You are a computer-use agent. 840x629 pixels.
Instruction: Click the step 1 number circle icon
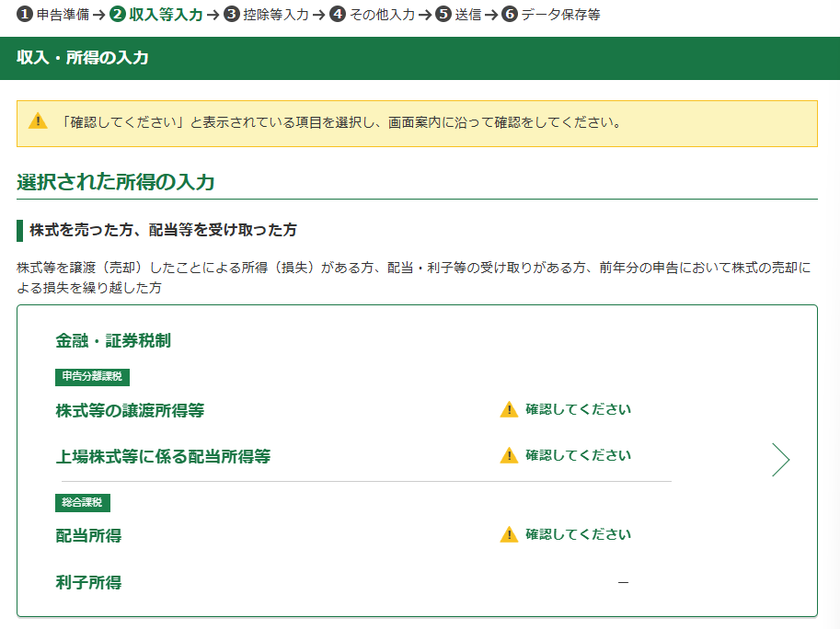point(25,15)
